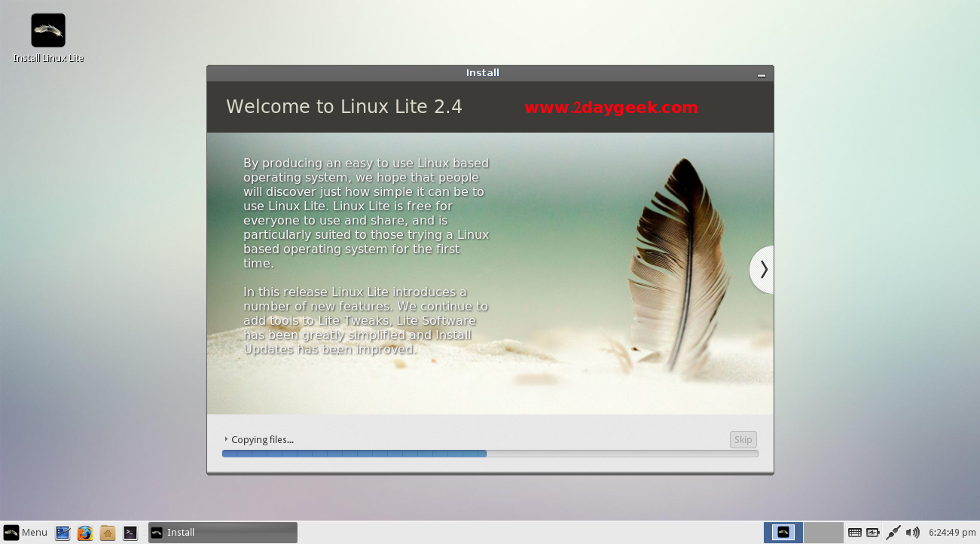Image resolution: width=980 pixels, height=544 pixels.
Task: Click the show desktop icon in taskbar
Action: point(63,533)
